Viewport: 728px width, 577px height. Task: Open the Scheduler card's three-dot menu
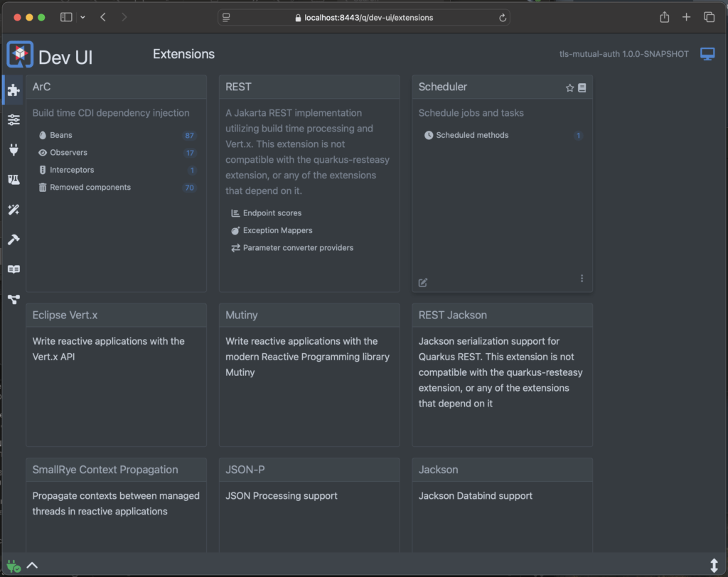(582, 278)
